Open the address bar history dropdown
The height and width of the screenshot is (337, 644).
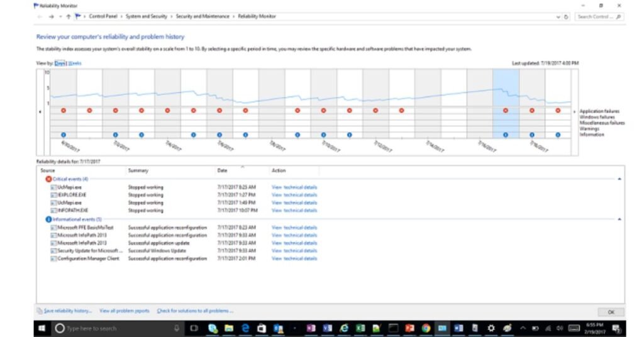558,17
